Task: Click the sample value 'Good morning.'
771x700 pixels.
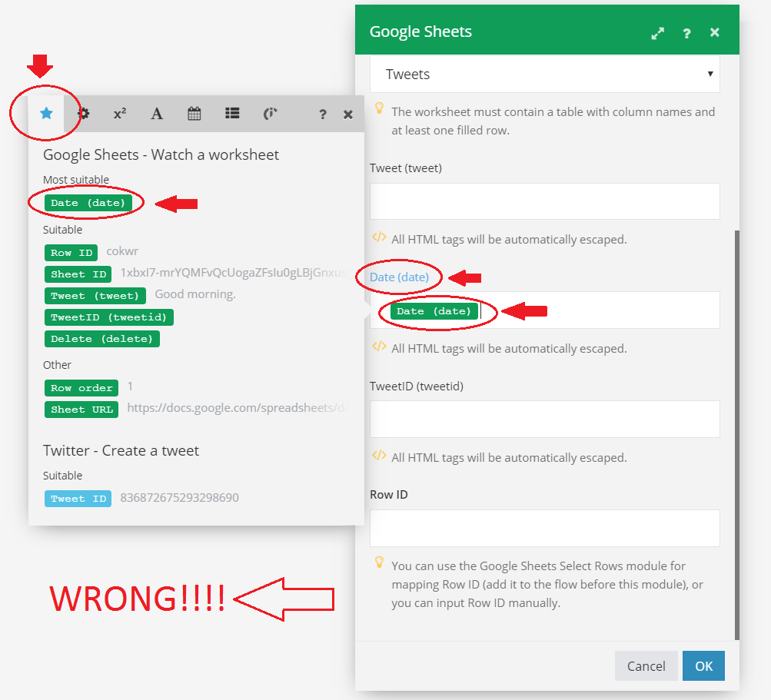Action: coord(195,294)
